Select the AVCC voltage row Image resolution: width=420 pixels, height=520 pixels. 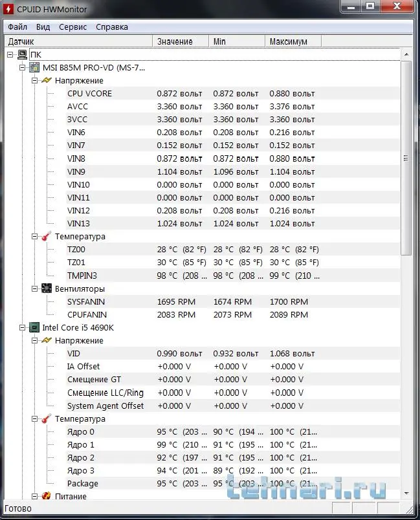[x=232, y=107]
